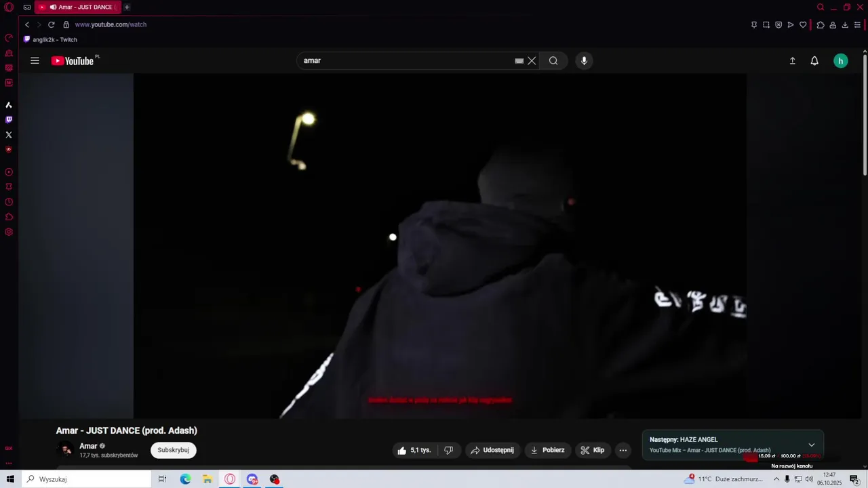Subscribe with the Subskrybuj button

[x=174, y=450]
